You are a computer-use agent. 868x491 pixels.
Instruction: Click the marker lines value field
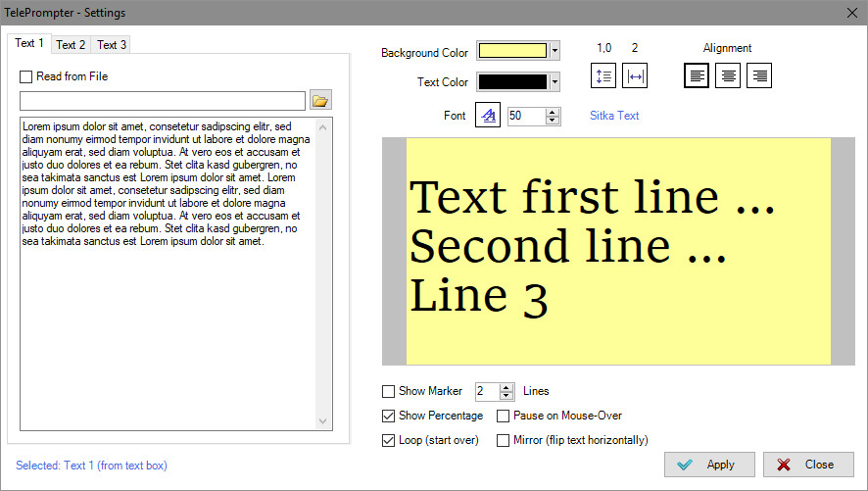(487, 391)
